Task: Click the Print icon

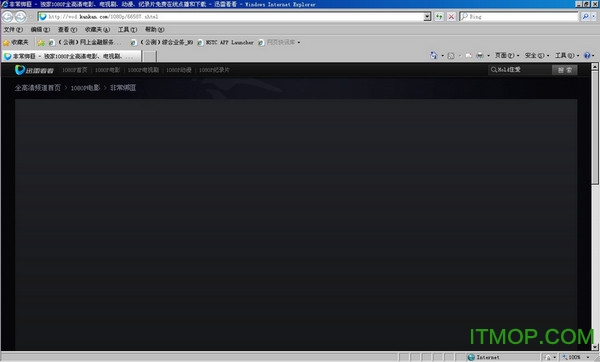Action: [x=480, y=56]
